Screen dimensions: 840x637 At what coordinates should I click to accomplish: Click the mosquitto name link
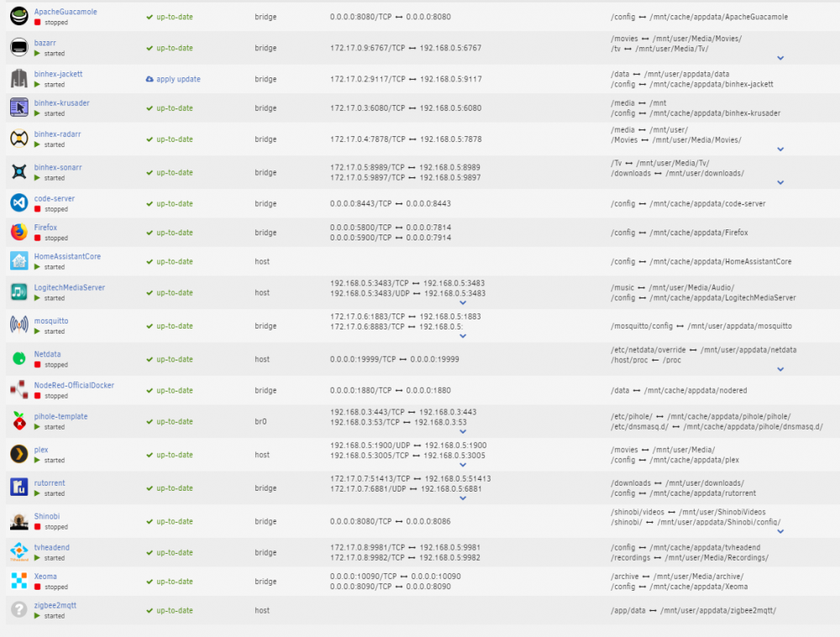pyautogui.click(x=51, y=321)
